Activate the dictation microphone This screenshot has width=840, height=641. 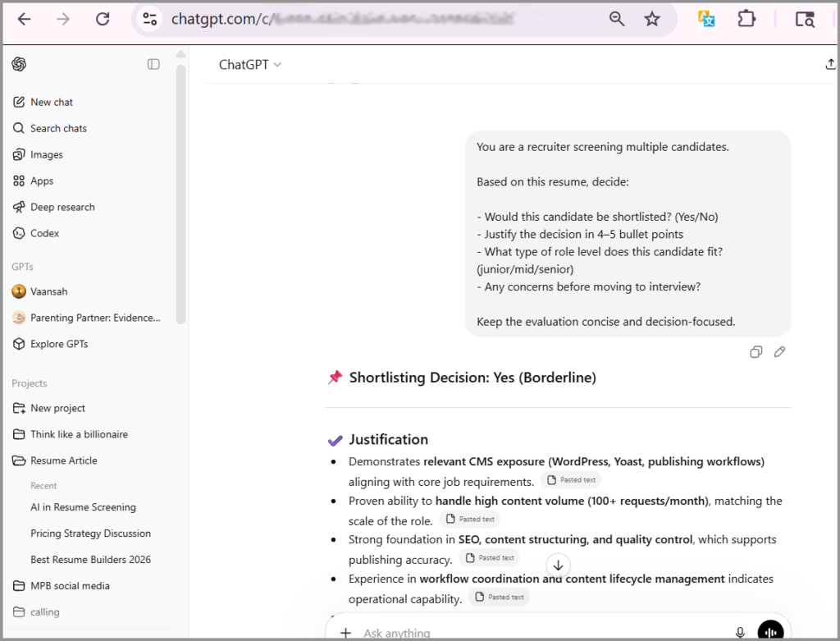point(740,632)
